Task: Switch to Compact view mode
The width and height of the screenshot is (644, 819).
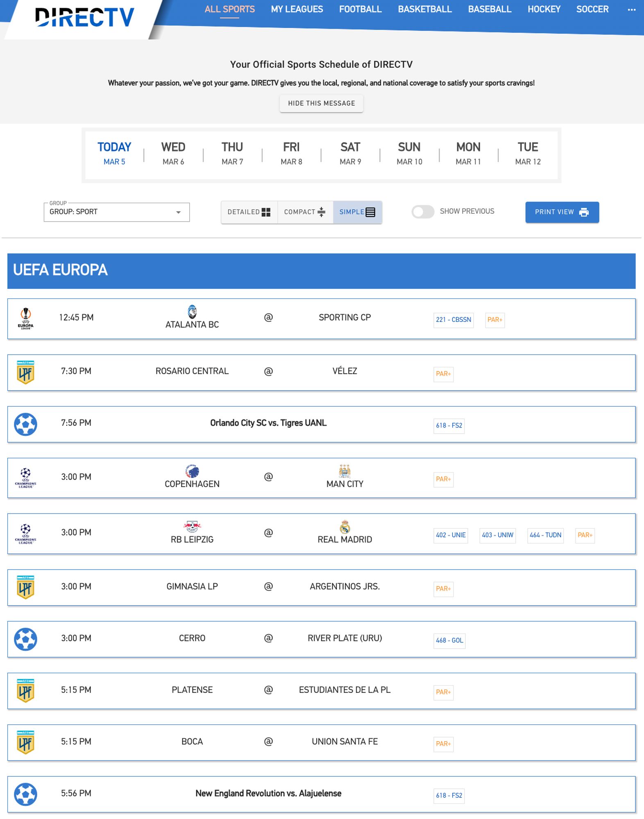Action: point(305,212)
